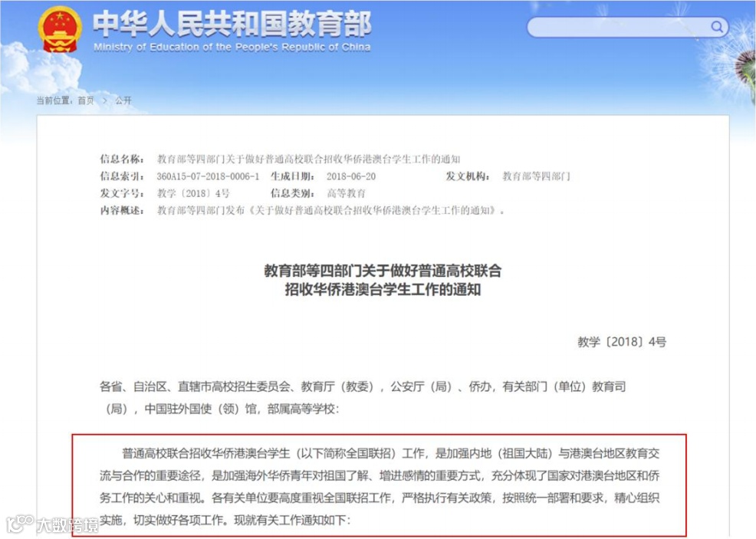
Task: Click the headline line 教育部等四部门关于做好普通高校联合
Action: (383, 271)
